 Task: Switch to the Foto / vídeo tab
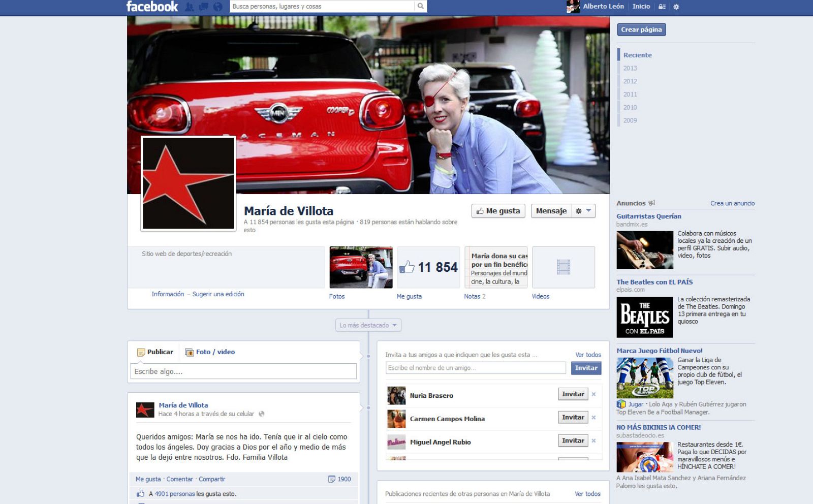210,352
